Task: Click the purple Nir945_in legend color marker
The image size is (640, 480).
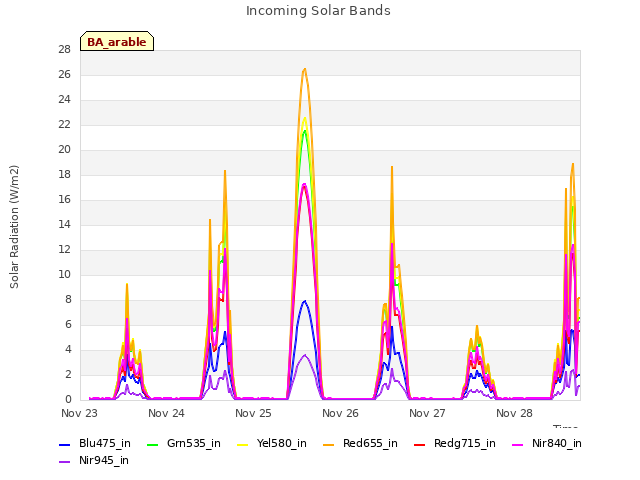Action: pos(64,462)
